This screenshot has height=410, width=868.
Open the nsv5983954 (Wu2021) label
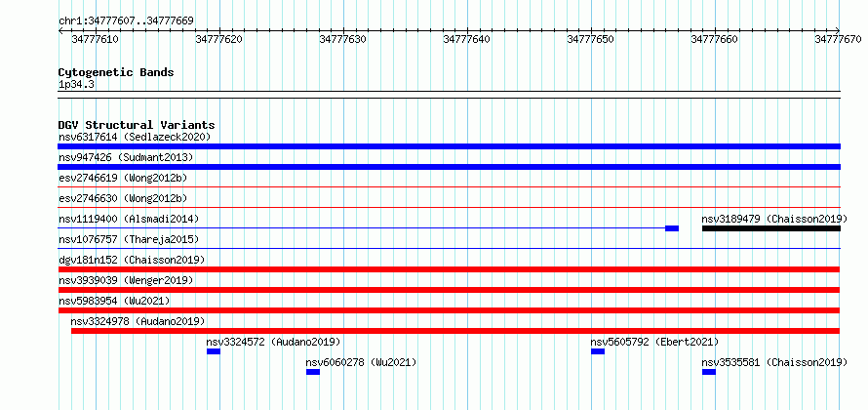(114, 301)
